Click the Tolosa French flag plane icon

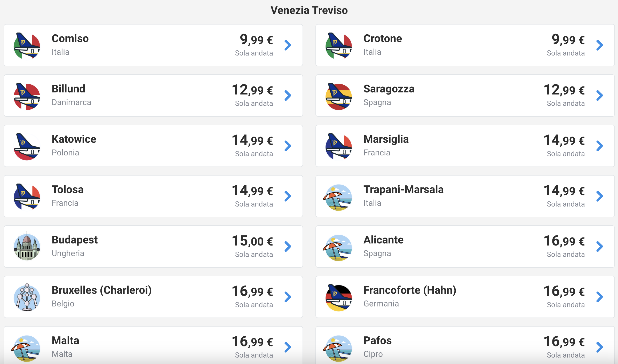pos(27,197)
